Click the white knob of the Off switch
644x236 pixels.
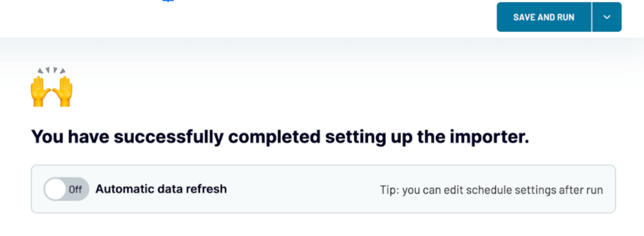click(55, 189)
